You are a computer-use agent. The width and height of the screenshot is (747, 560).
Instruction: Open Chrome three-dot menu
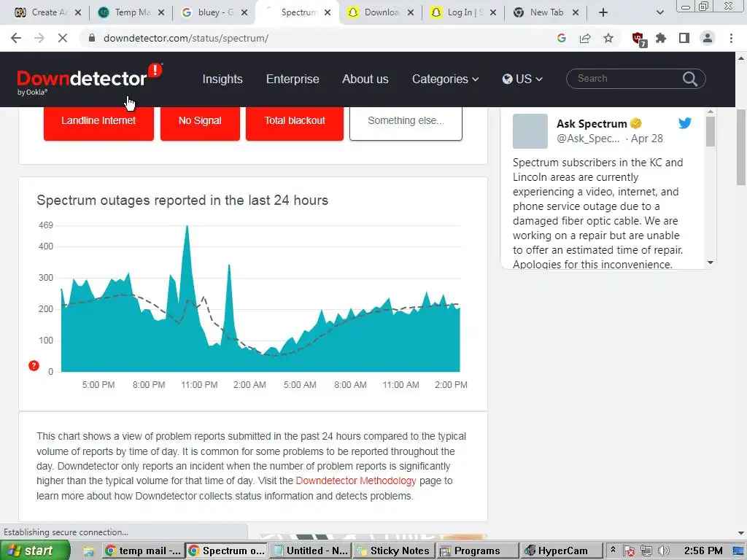pos(731,38)
